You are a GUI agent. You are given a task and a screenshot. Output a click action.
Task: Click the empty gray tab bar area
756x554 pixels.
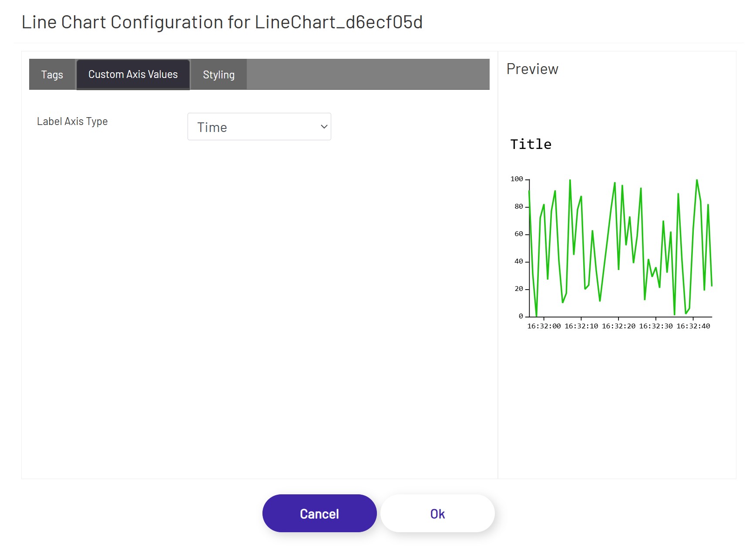tap(370, 74)
